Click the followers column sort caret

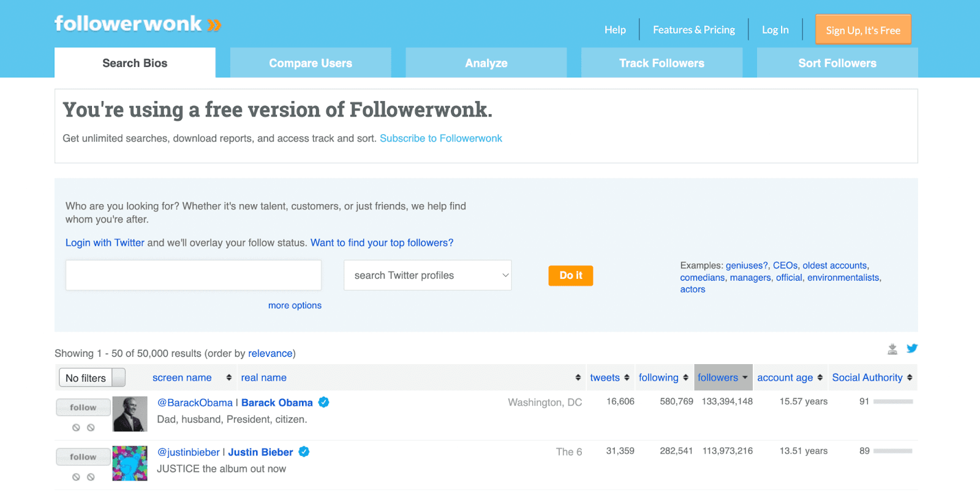[745, 378]
